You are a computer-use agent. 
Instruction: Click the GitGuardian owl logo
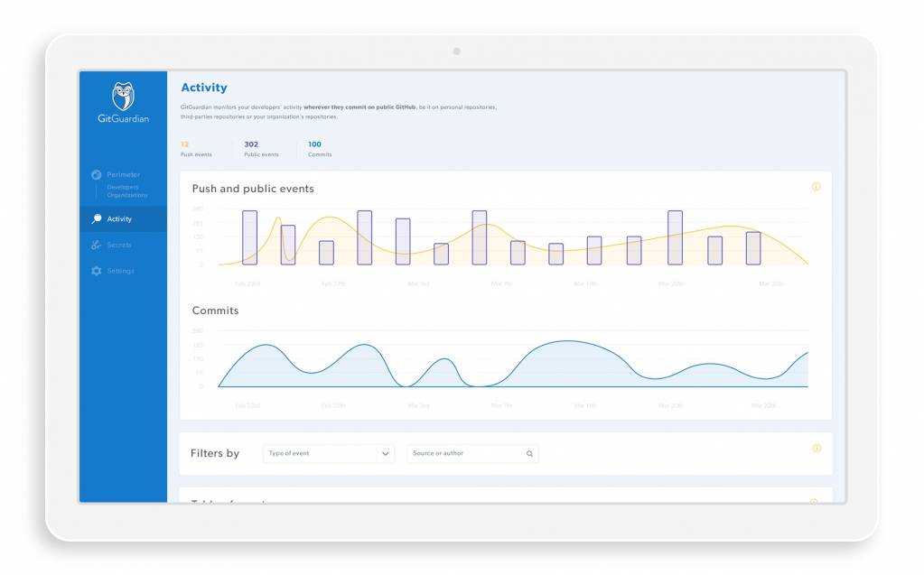[123, 97]
